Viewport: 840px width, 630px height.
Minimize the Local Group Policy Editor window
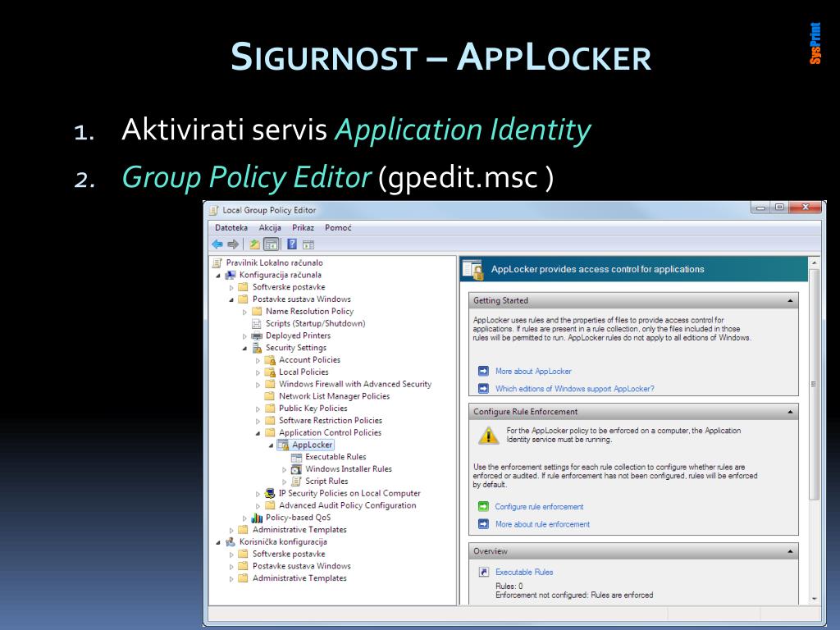pyautogui.click(x=760, y=208)
